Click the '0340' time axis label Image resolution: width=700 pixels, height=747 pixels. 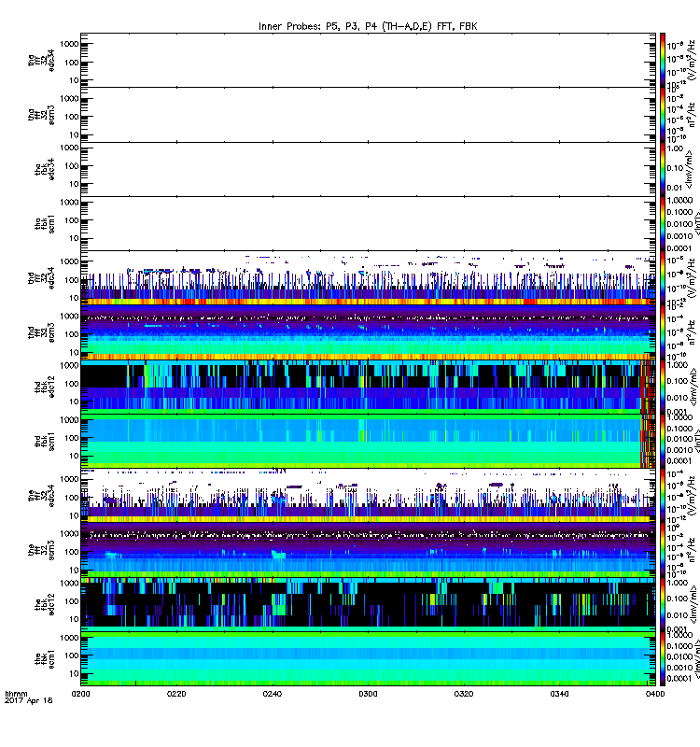click(559, 694)
